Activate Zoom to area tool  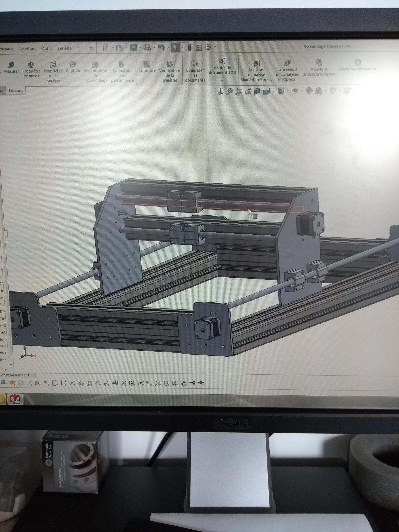point(238,91)
